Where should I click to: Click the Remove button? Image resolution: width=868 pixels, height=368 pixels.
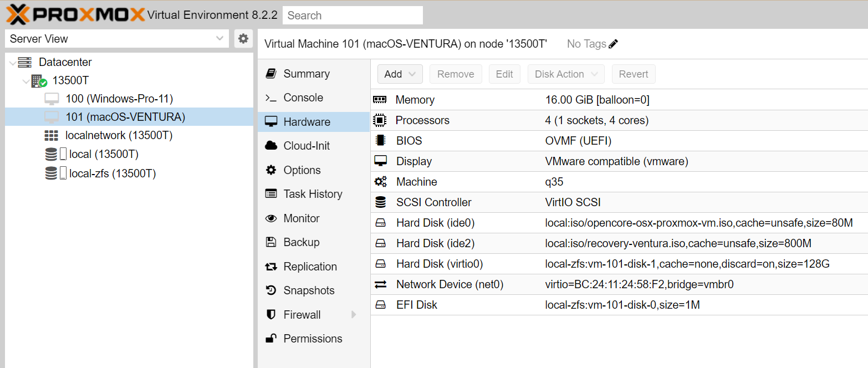456,74
